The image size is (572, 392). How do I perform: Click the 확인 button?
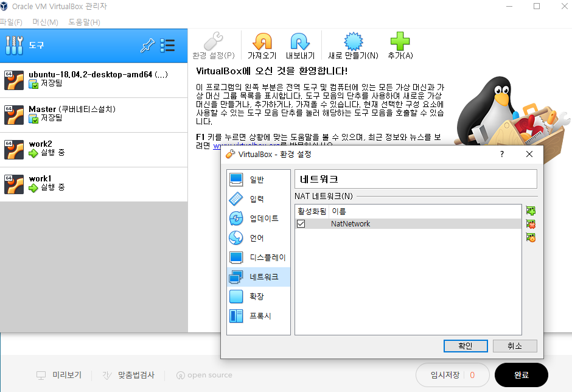pyautogui.click(x=466, y=346)
